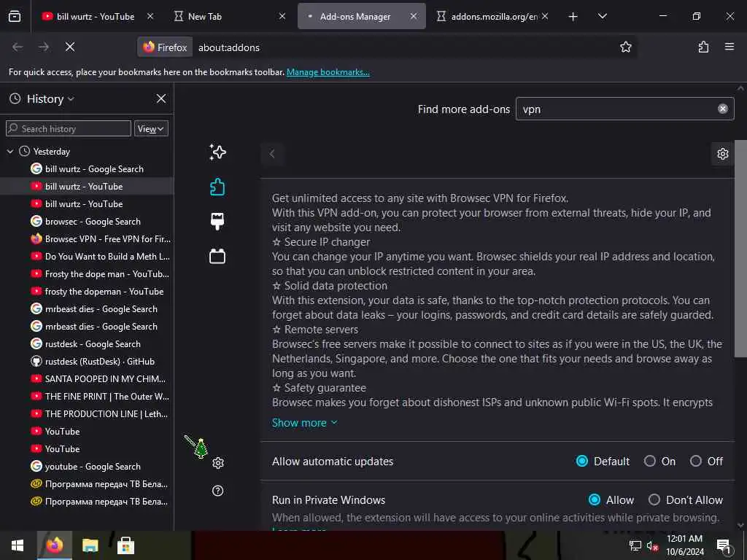
Task: Open Firefox settings gear in add-ons sidebar
Action: 218,463
